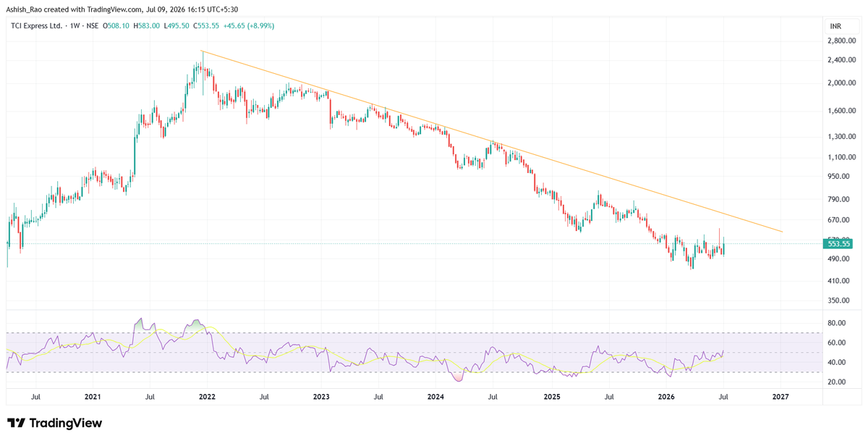Click the 2026 label on time axis

666,398
